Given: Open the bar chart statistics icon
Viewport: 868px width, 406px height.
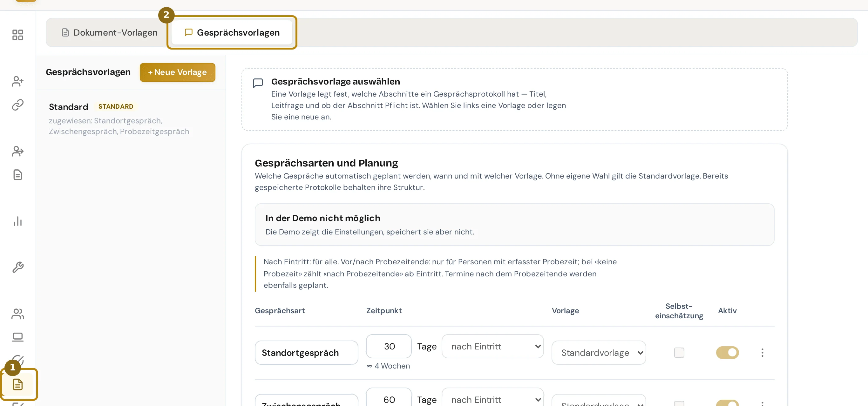Looking at the screenshot, I should [17, 221].
